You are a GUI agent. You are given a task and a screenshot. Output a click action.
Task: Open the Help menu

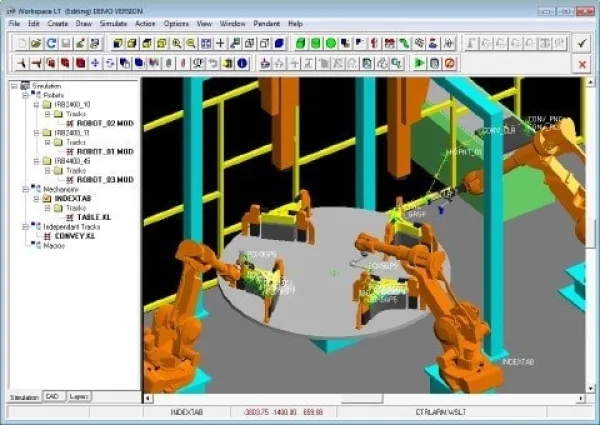[295, 24]
